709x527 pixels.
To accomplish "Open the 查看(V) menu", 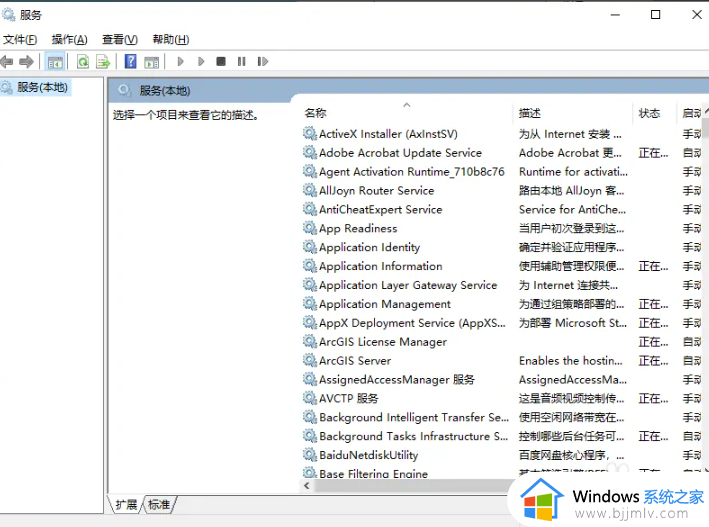I will (x=120, y=40).
